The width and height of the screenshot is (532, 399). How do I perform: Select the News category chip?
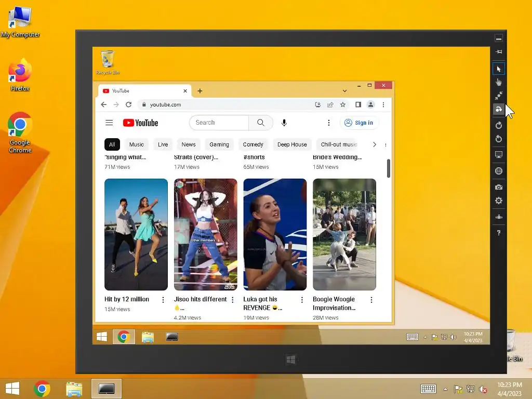[188, 144]
